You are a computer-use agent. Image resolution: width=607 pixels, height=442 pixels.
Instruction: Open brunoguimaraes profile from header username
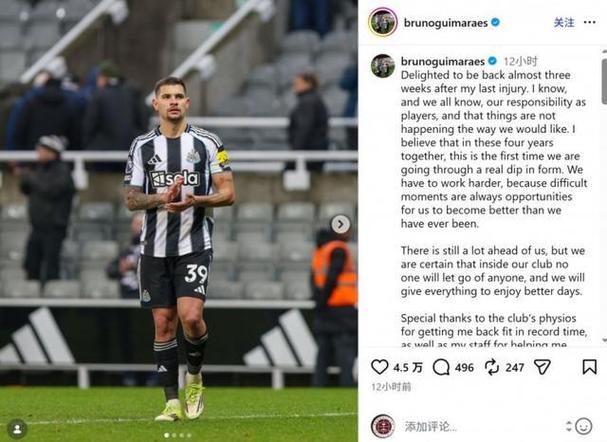[446, 23]
